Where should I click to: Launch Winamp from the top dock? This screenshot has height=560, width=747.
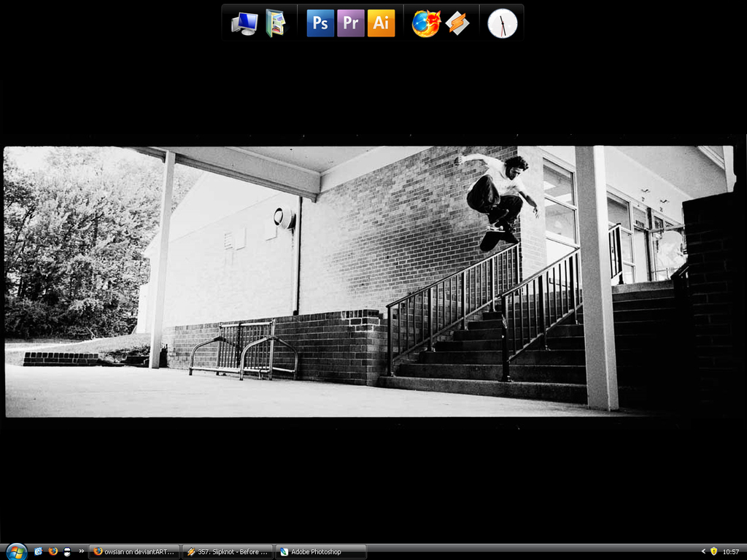pyautogui.click(x=457, y=23)
